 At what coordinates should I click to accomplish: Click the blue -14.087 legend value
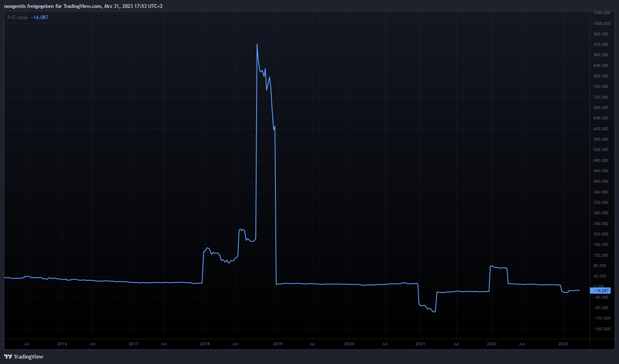point(40,17)
